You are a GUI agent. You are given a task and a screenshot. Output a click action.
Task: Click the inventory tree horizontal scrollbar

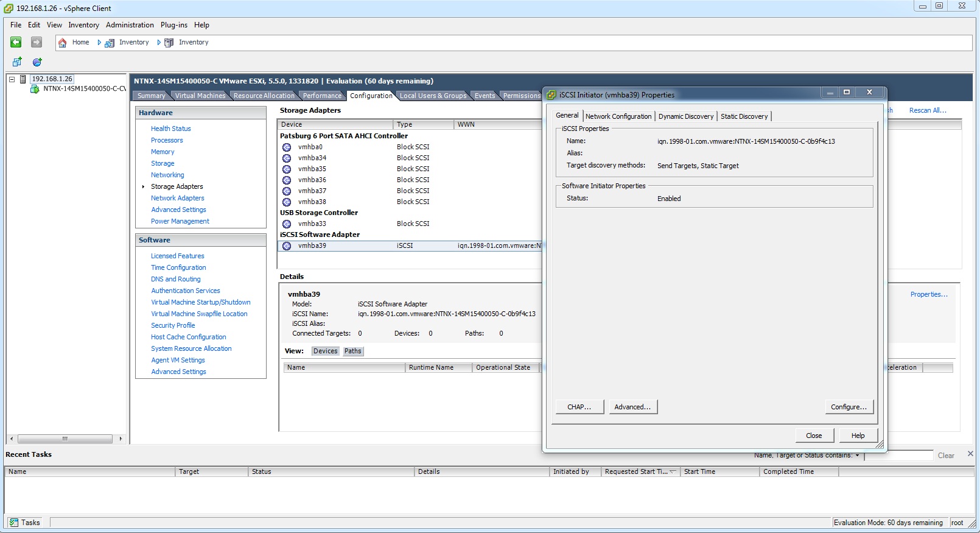pos(65,439)
